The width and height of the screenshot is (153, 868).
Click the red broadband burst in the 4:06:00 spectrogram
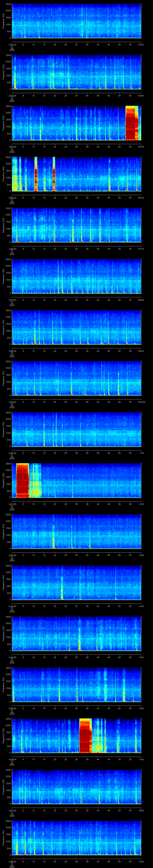tap(85, 736)
